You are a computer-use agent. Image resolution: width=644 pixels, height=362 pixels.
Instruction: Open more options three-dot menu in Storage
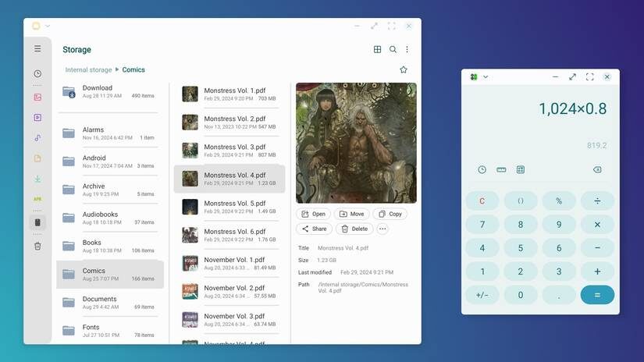pos(407,49)
